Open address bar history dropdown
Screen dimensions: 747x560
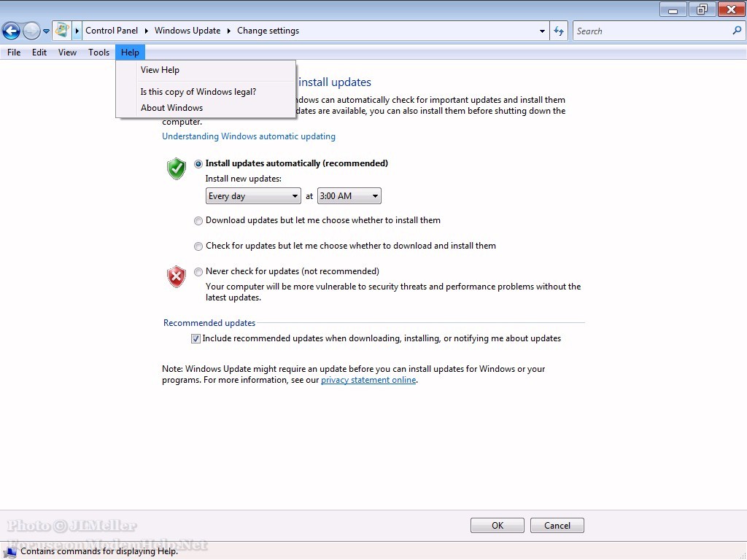click(x=542, y=31)
